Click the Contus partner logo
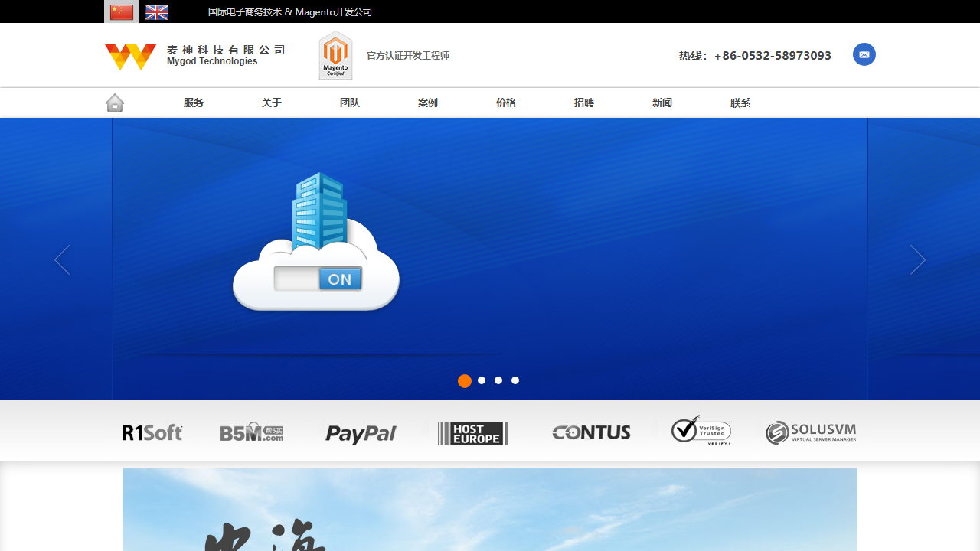Viewport: 980px width, 551px height. point(591,433)
